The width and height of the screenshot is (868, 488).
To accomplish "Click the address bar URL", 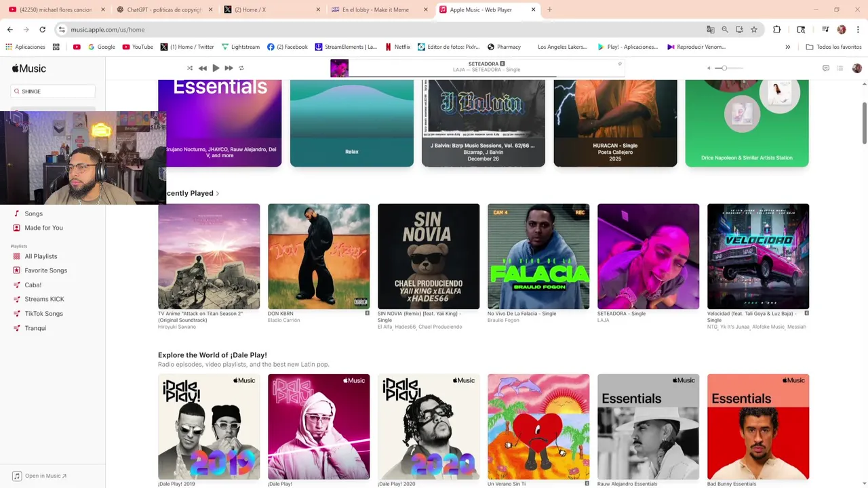I will point(108,30).
